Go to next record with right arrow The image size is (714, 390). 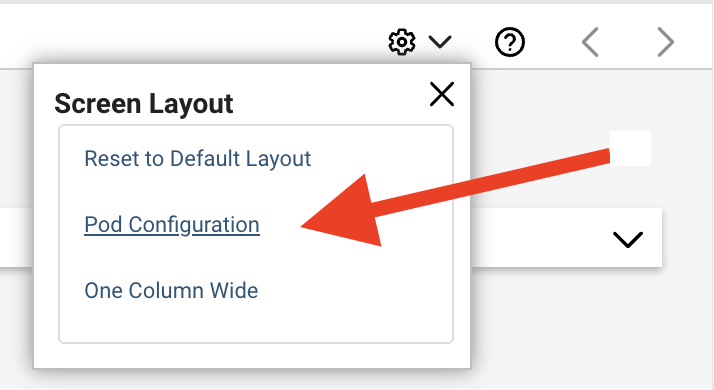tap(666, 42)
